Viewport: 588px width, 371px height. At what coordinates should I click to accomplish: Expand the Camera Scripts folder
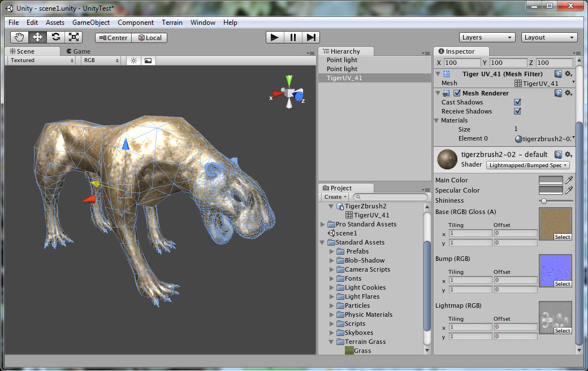[331, 269]
